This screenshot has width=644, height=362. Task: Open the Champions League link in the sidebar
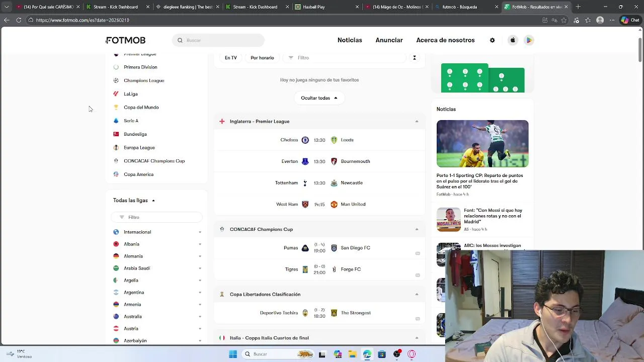pos(144,80)
